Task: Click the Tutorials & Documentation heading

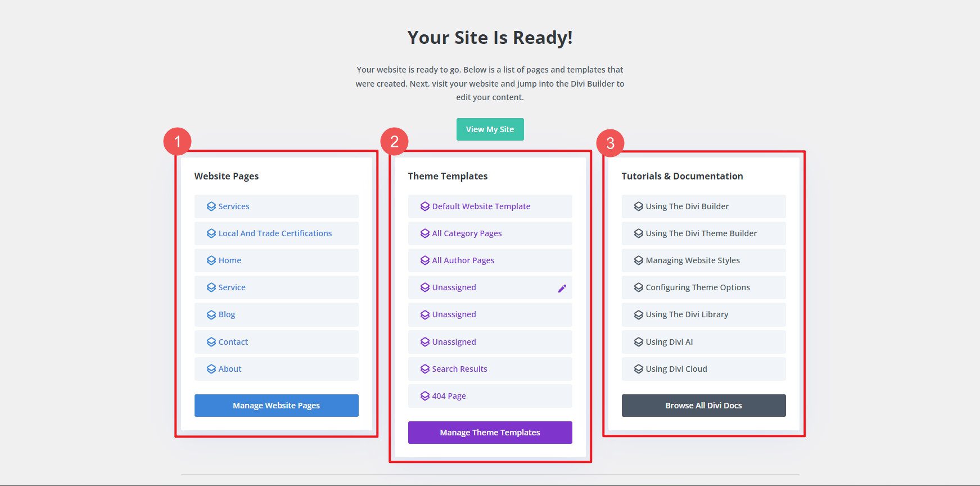Action: (682, 176)
